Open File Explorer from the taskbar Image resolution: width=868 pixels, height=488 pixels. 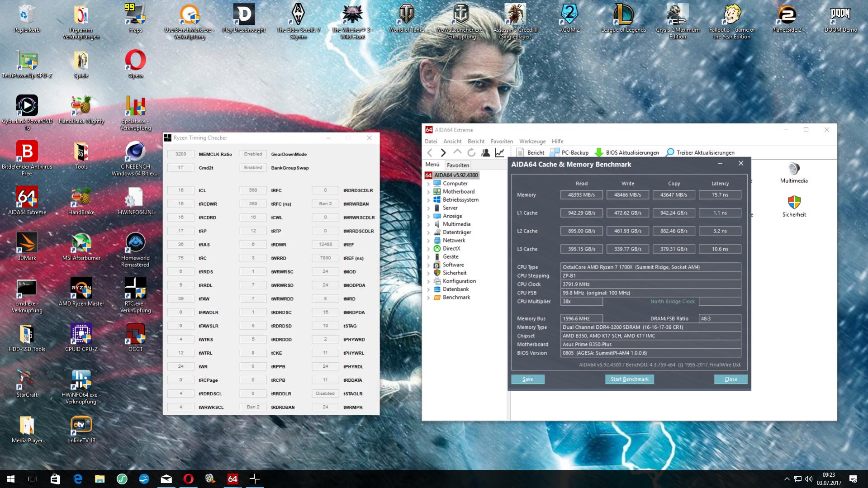[x=100, y=479]
